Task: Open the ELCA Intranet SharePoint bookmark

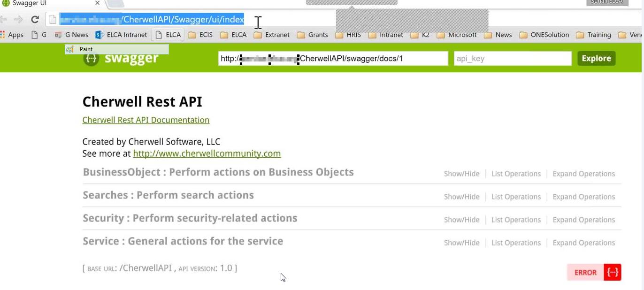Action: [121, 35]
